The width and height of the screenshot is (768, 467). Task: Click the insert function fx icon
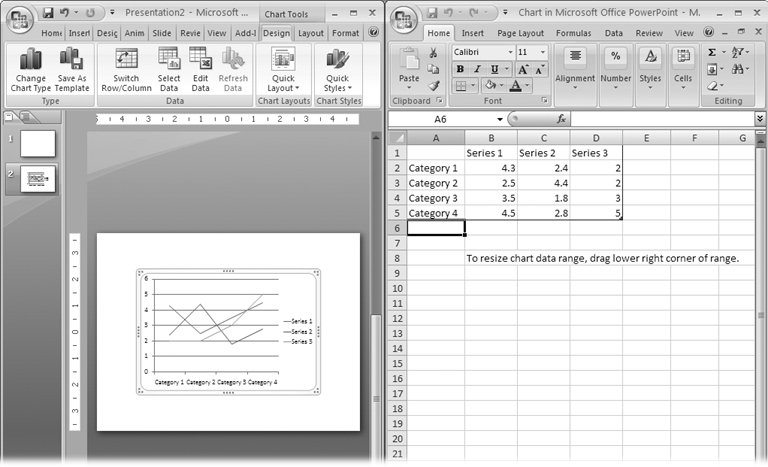tap(561, 119)
